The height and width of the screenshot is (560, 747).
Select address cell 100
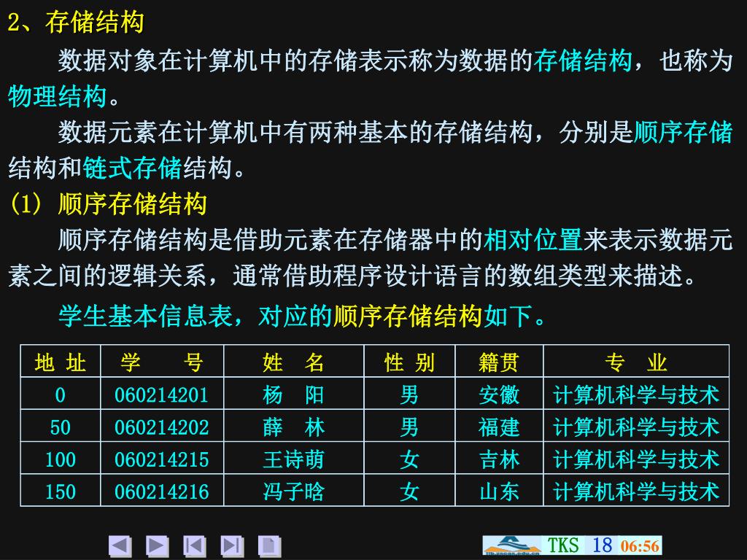[60, 459]
